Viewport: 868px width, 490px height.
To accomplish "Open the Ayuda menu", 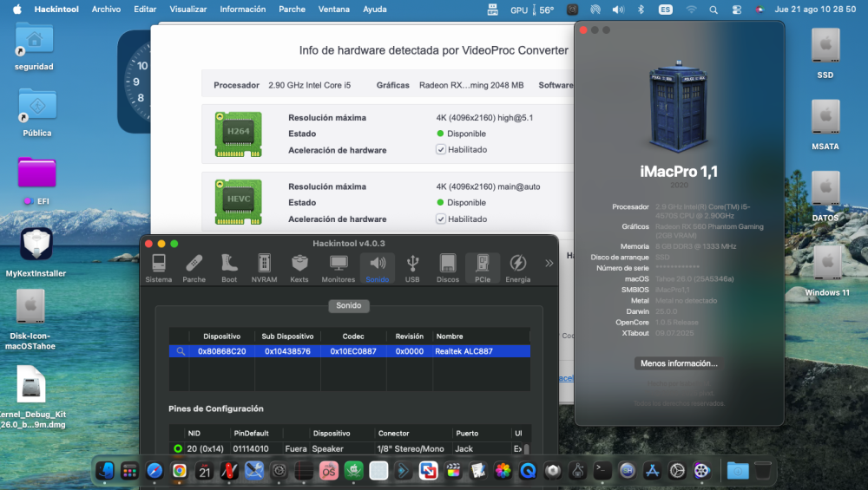I will pos(375,10).
